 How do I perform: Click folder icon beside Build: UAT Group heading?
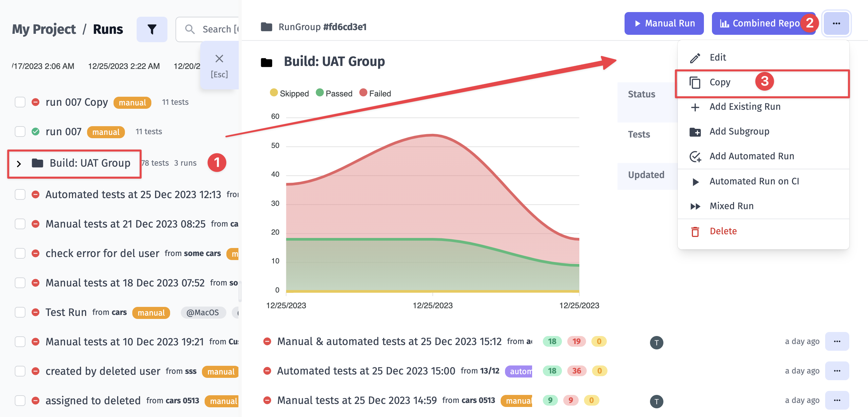coord(266,62)
